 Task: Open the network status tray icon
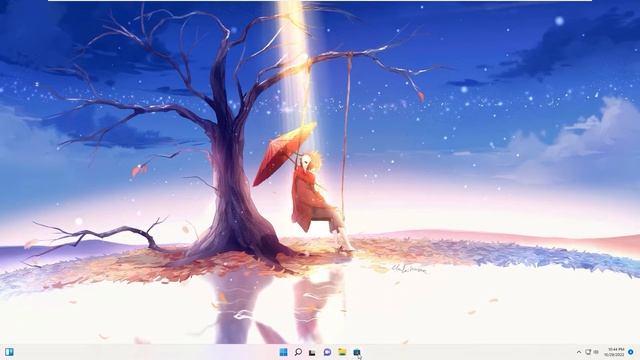[x=588, y=352]
